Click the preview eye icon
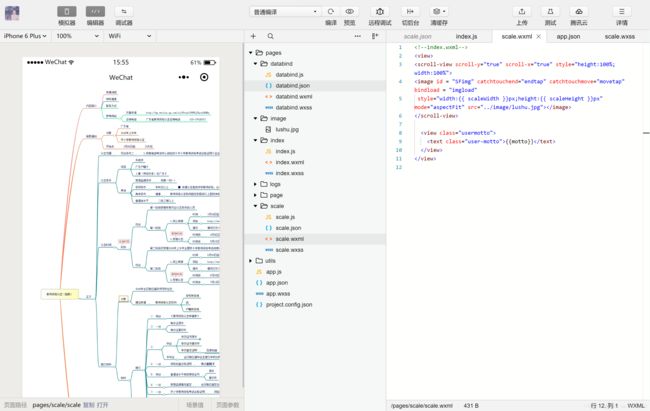The height and width of the screenshot is (411, 650). pyautogui.click(x=349, y=12)
